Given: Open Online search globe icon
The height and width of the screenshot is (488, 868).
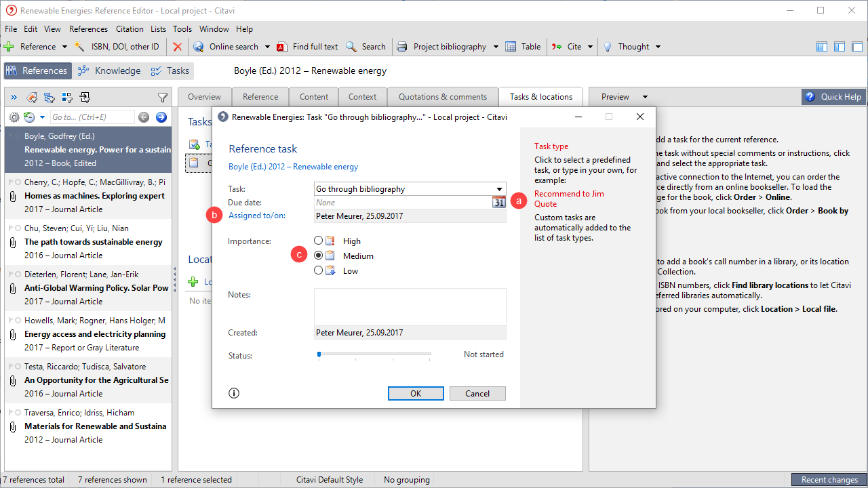Looking at the screenshot, I should [198, 47].
